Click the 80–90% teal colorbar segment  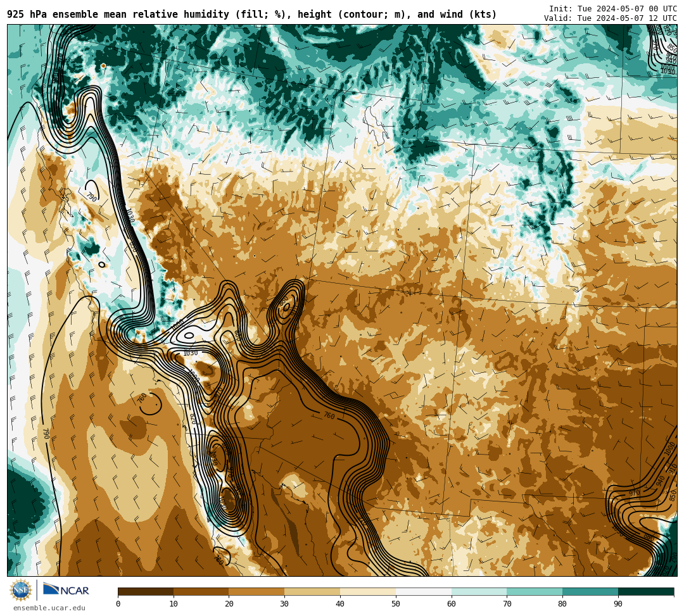pyautogui.click(x=590, y=591)
